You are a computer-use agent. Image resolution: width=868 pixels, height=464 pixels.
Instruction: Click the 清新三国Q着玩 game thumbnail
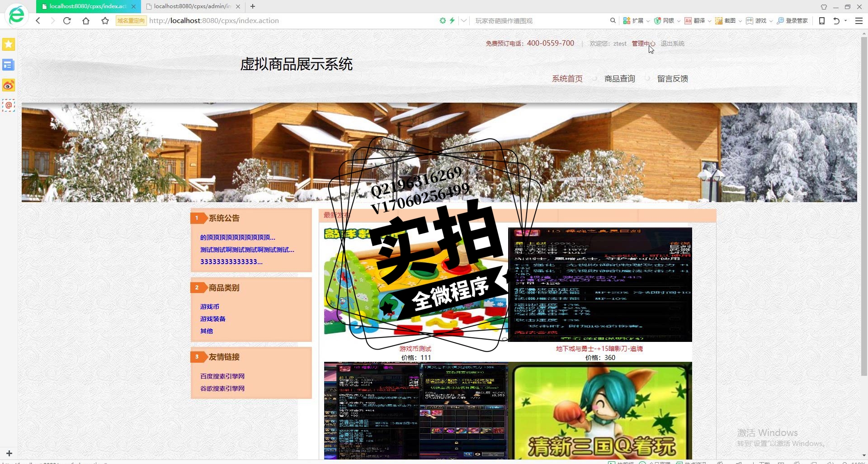point(600,411)
